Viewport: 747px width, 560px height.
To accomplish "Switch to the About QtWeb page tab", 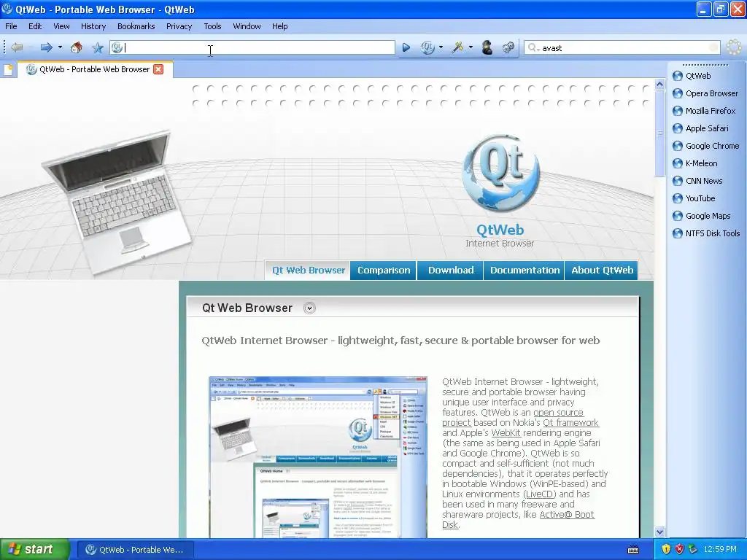I will [x=602, y=271].
